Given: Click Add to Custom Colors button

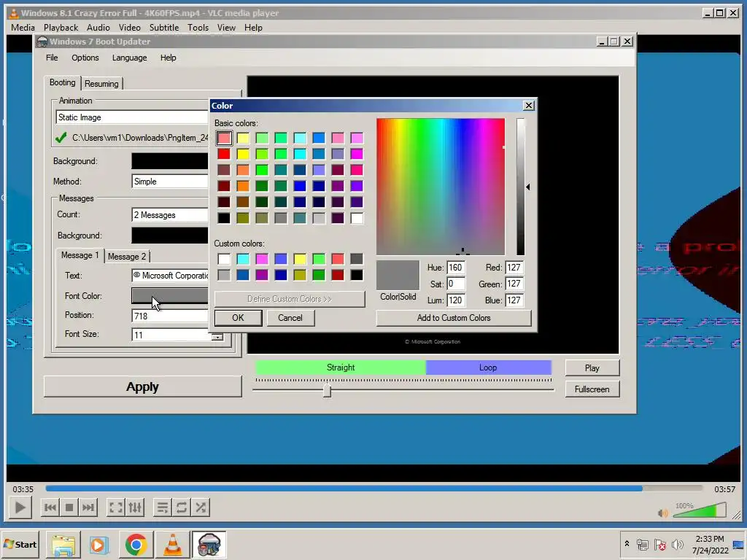Looking at the screenshot, I should pos(454,318).
